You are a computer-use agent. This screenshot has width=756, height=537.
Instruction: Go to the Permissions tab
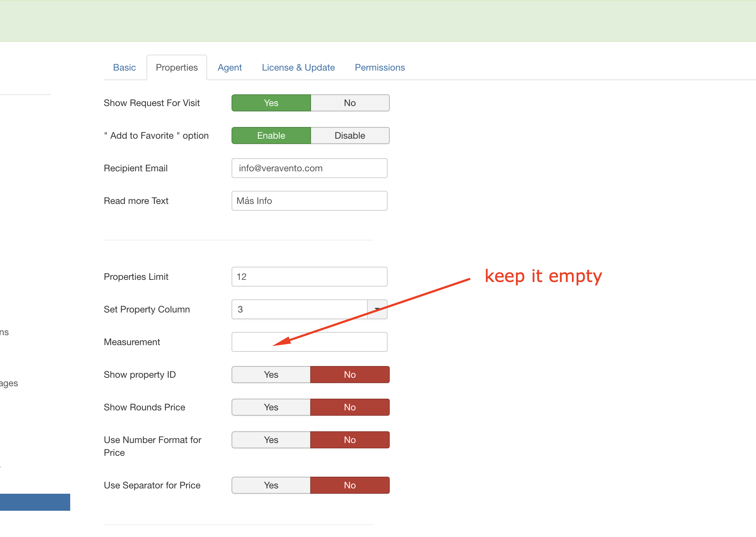pos(379,67)
